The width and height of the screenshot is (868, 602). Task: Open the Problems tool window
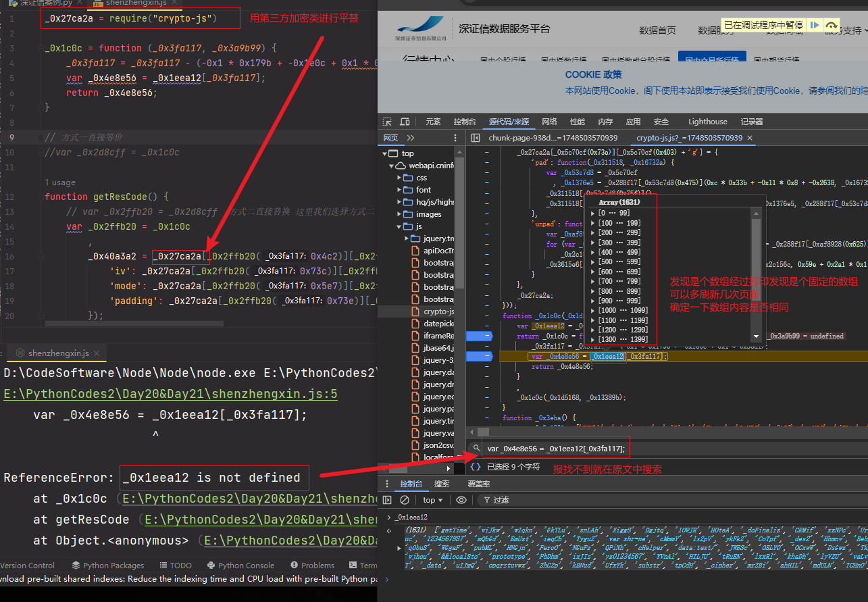tap(313, 566)
